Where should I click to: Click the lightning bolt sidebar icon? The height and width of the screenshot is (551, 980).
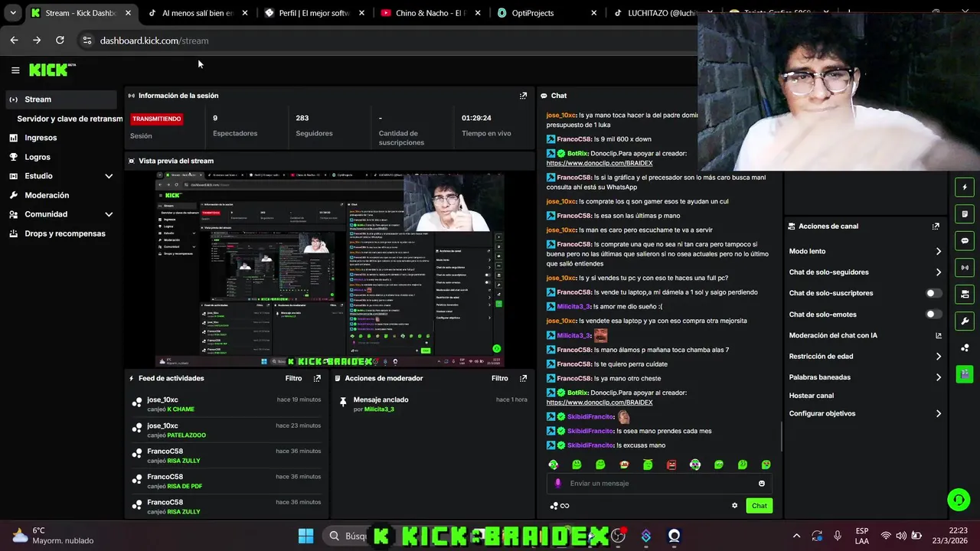pyautogui.click(x=965, y=187)
